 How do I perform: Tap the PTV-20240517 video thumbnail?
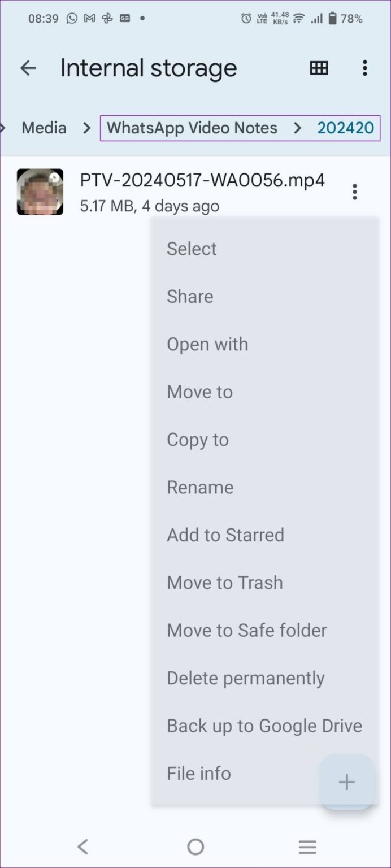click(40, 192)
